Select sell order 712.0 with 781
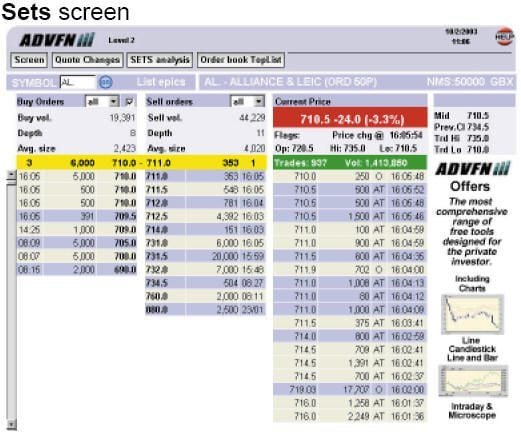Screen dimensions: 521x435 [x=206, y=203]
